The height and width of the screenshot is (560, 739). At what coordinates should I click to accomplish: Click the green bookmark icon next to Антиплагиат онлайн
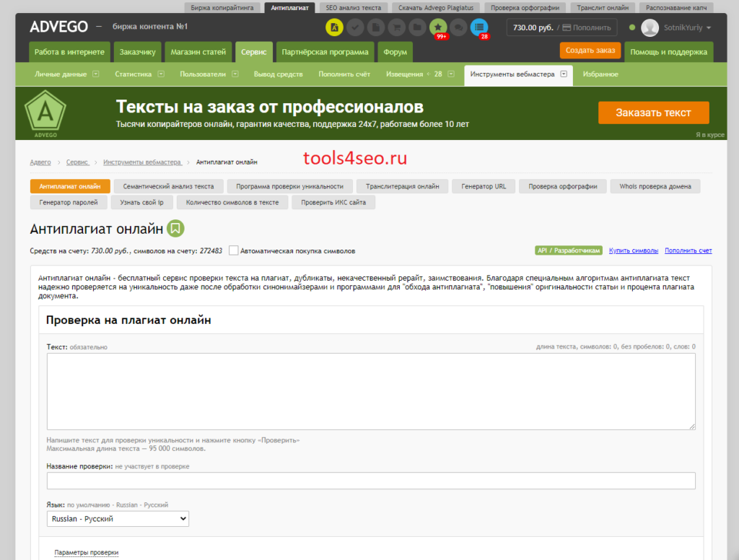click(x=175, y=229)
